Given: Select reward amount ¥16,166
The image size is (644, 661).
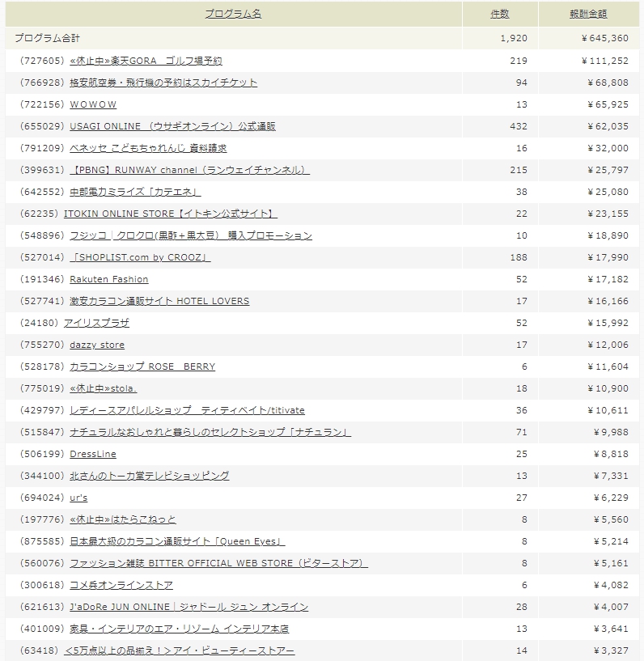Looking at the screenshot, I should (x=608, y=302).
